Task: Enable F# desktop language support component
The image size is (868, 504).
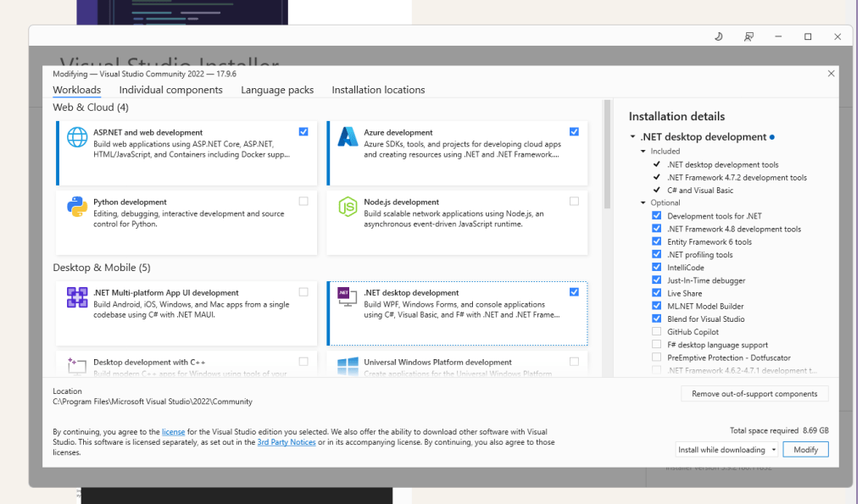Action: coord(657,344)
